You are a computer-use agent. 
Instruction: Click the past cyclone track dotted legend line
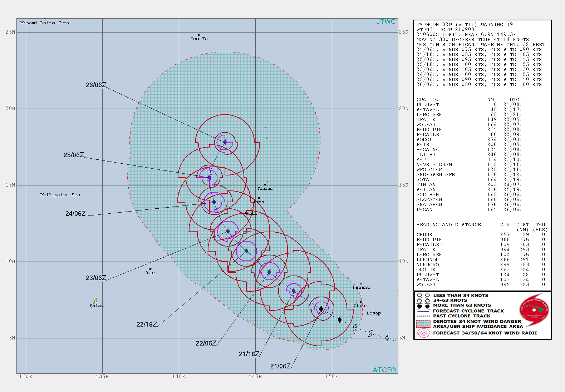click(x=423, y=316)
